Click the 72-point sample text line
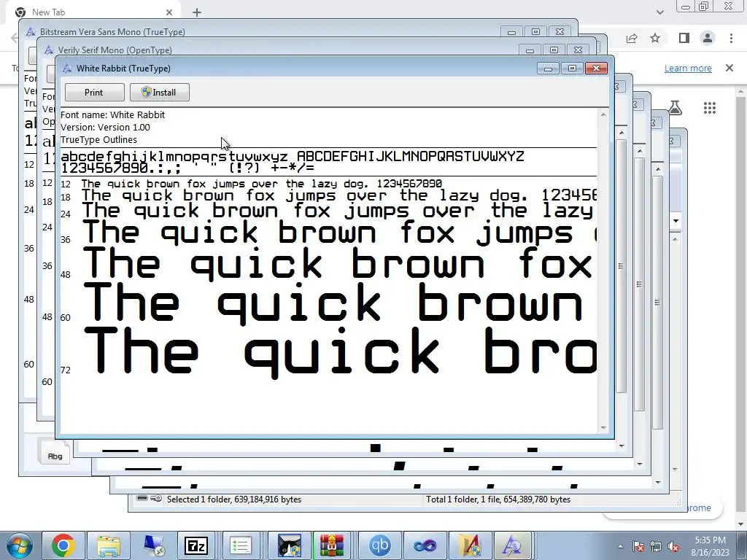 coord(340,352)
